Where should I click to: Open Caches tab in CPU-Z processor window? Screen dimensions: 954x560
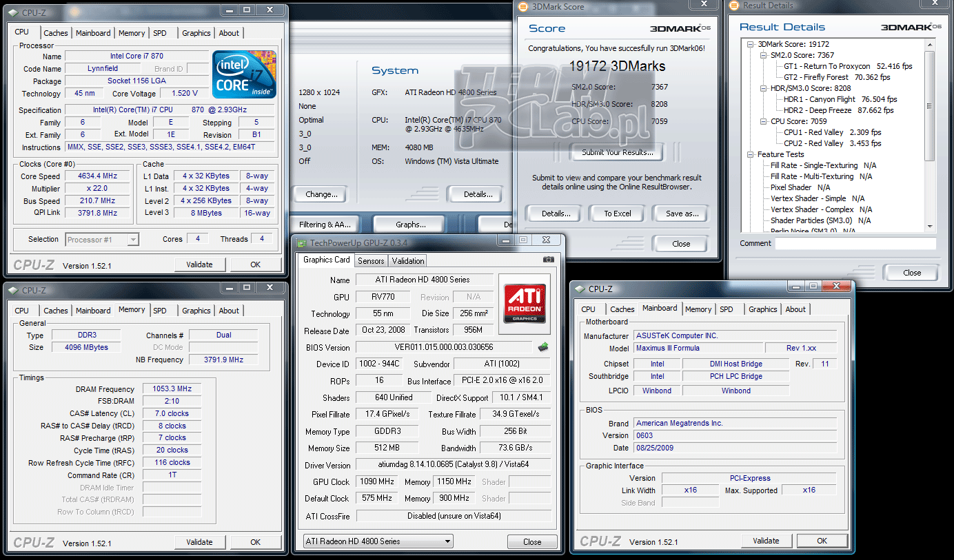click(x=56, y=33)
